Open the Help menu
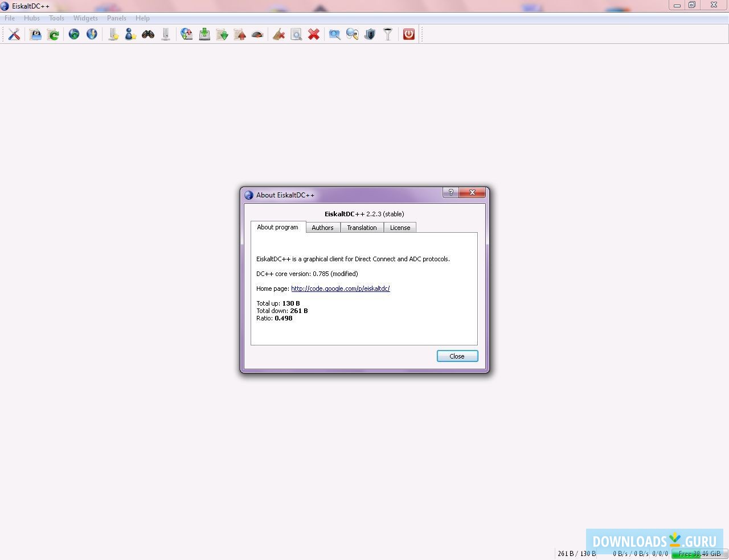The width and height of the screenshot is (729, 560). tap(142, 18)
